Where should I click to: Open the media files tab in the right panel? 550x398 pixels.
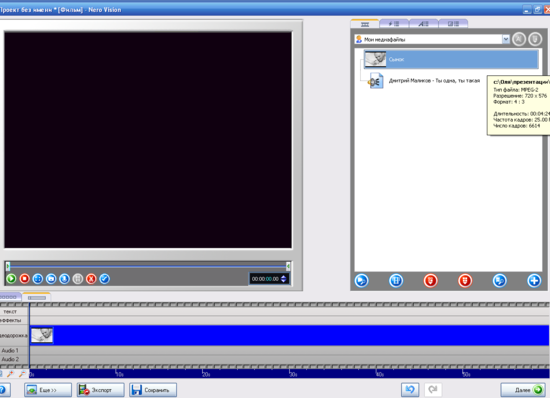tap(365, 24)
